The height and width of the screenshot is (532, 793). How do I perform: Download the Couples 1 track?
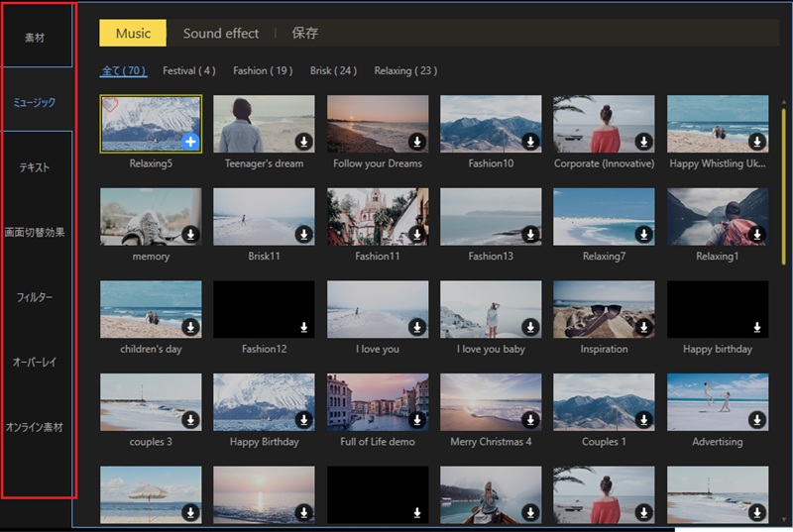(x=643, y=419)
